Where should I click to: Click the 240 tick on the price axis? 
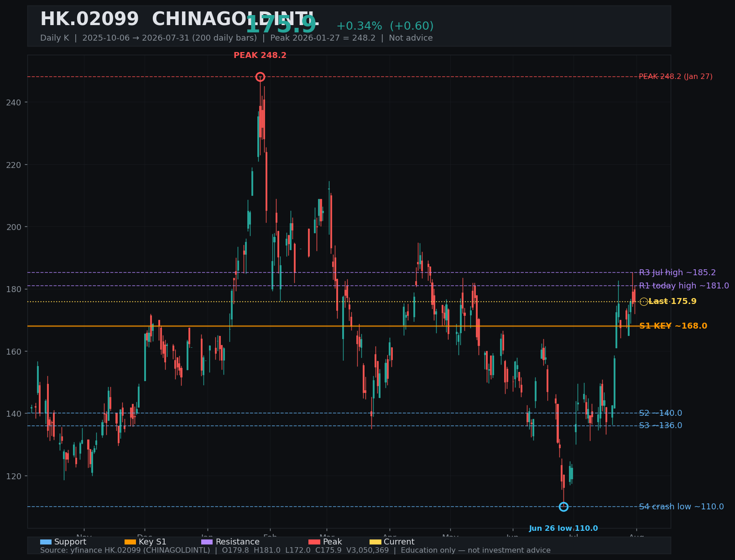click(14, 102)
